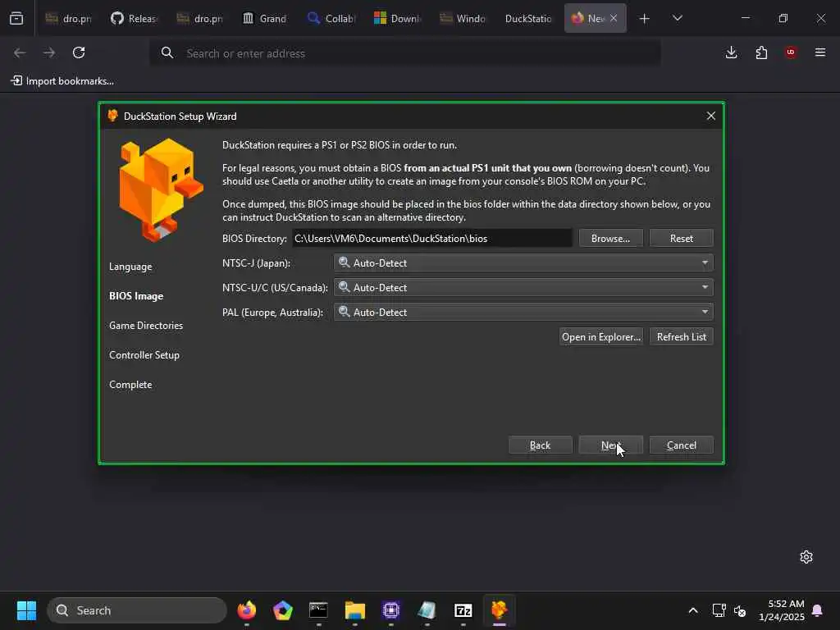
Task: Open a new browser tab
Action: (645, 18)
